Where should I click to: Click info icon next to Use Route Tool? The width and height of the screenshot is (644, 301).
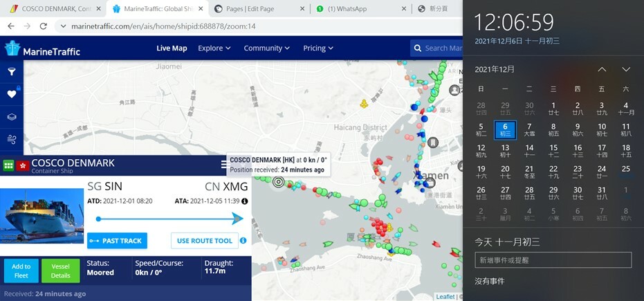tap(243, 241)
